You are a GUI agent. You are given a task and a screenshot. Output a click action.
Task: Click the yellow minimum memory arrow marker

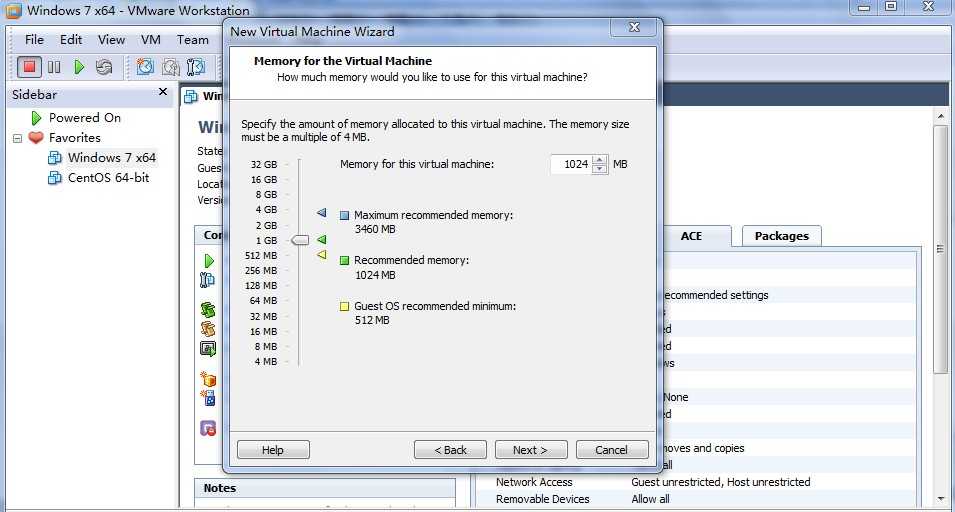point(322,254)
